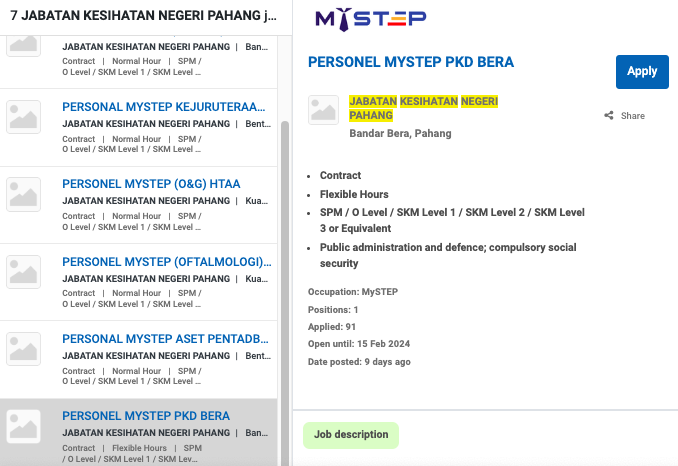This screenshot has height=466, width=678.
Task: Click thumbnail icon of OFTALMOLOGI listing
Action: 24,272
